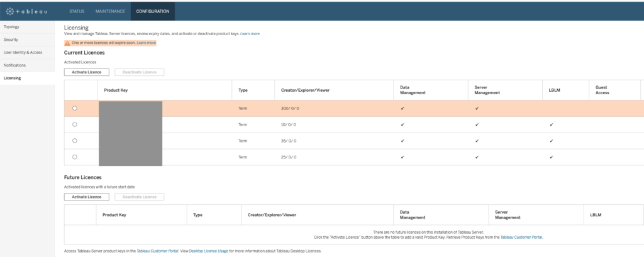Click Activate Licence under Future Licences
The height and width of the screenshot is (257, 644).
tap(87, 197)
